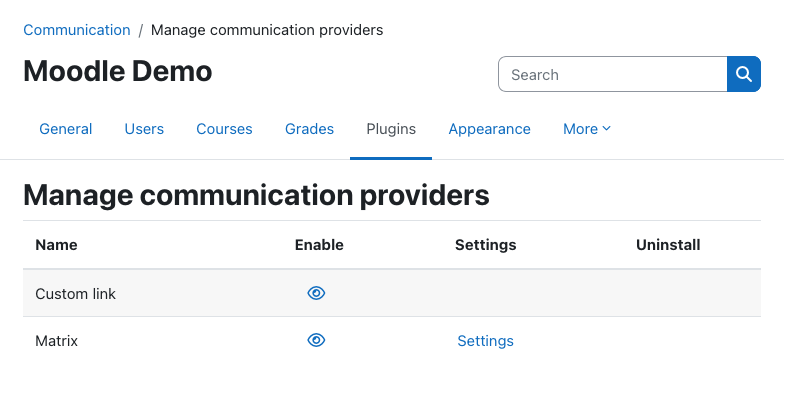The image size is (792, 394).
Task: Click the Settings column header
Action: (x=485, y=245)
